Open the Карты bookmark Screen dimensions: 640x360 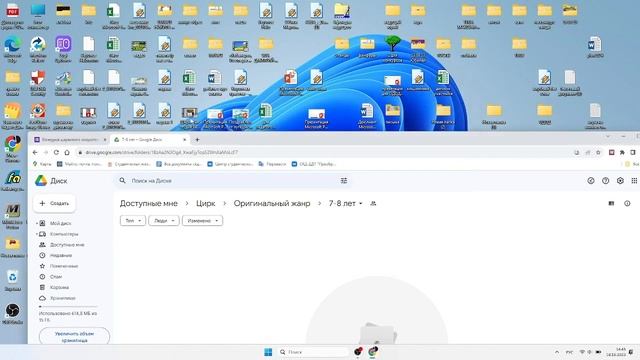pos(42,164)
